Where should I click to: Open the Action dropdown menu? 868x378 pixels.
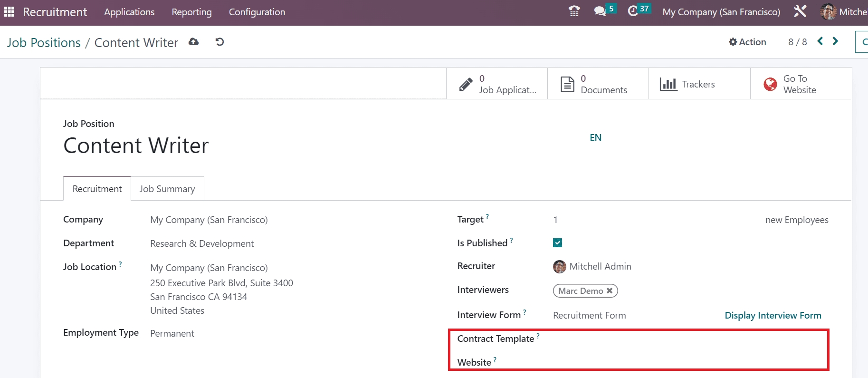(x=747, y=42)
